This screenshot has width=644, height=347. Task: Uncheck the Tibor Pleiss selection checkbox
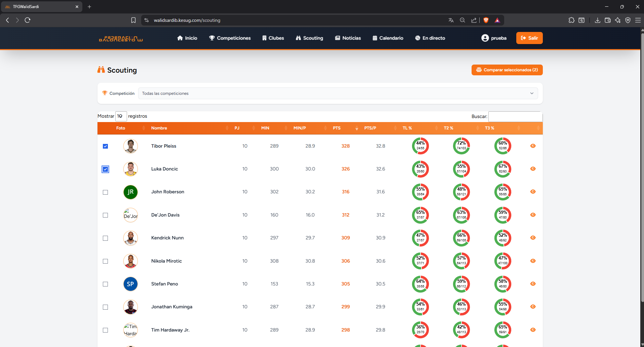coord(106,146)
